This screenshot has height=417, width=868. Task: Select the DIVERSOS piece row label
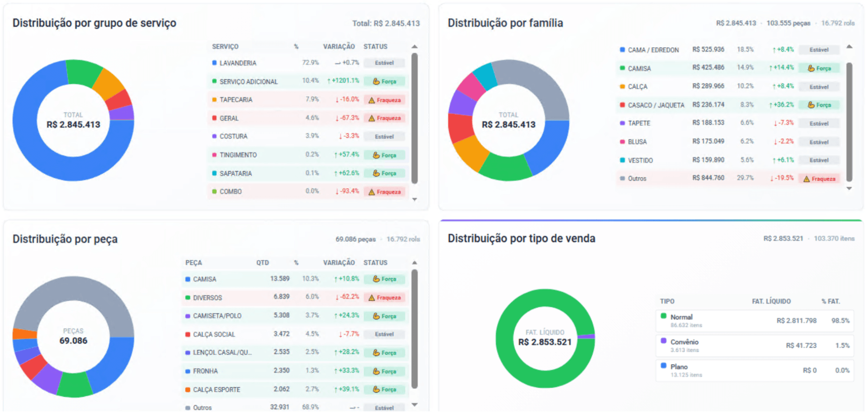click(208, 298)
